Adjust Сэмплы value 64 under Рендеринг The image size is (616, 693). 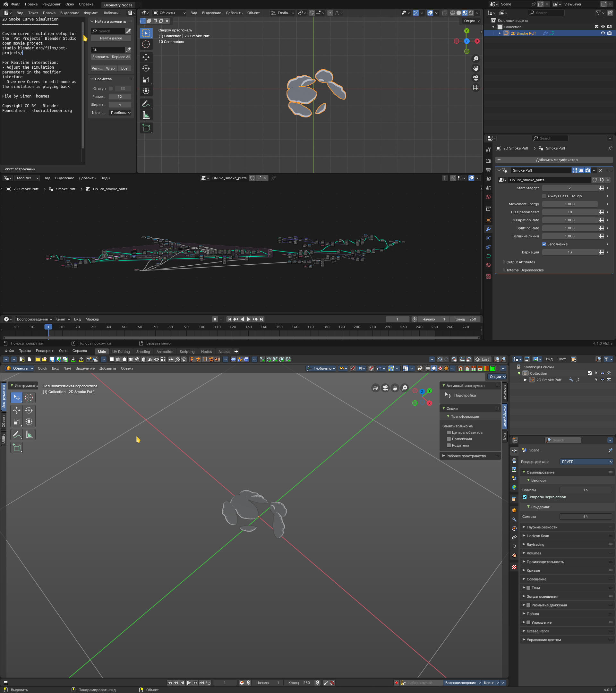point(585,517)
